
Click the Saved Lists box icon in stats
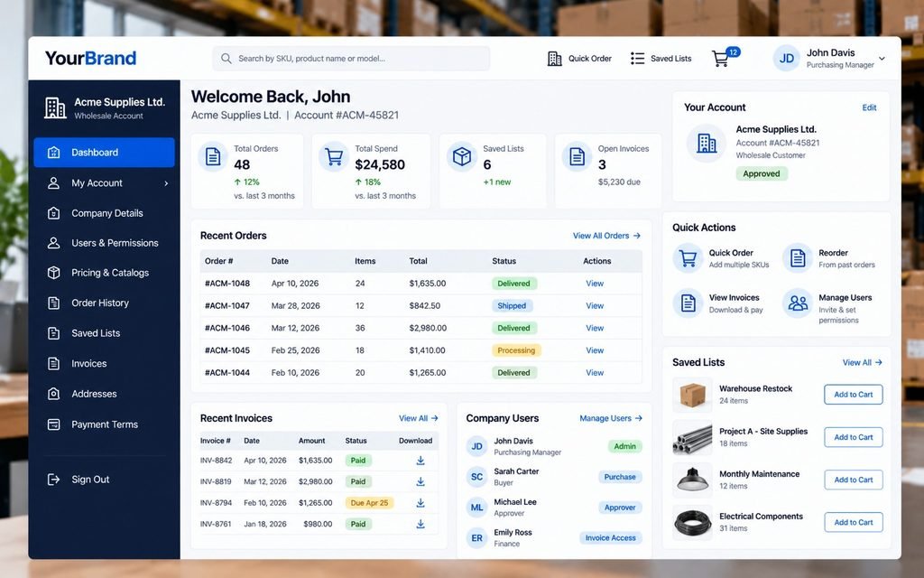pos(461,156)
